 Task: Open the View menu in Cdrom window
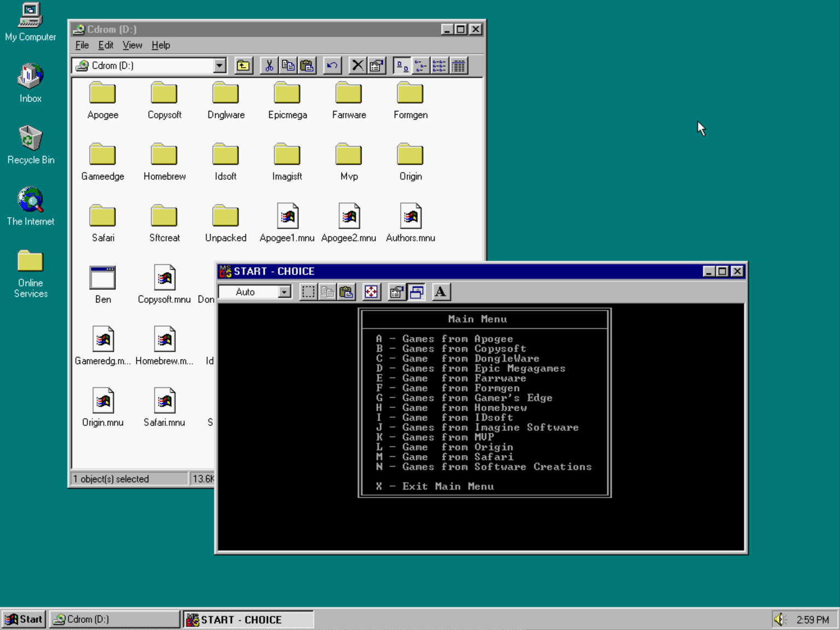tap(132, 45)
